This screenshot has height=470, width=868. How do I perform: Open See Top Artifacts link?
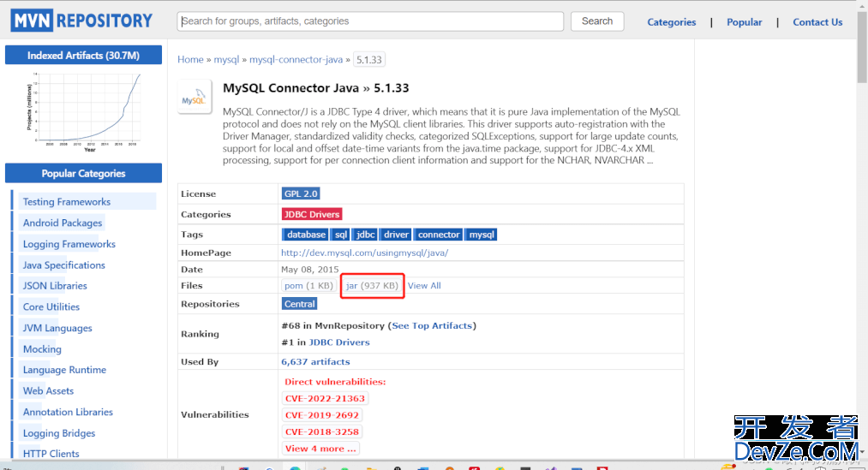[433, 325]
